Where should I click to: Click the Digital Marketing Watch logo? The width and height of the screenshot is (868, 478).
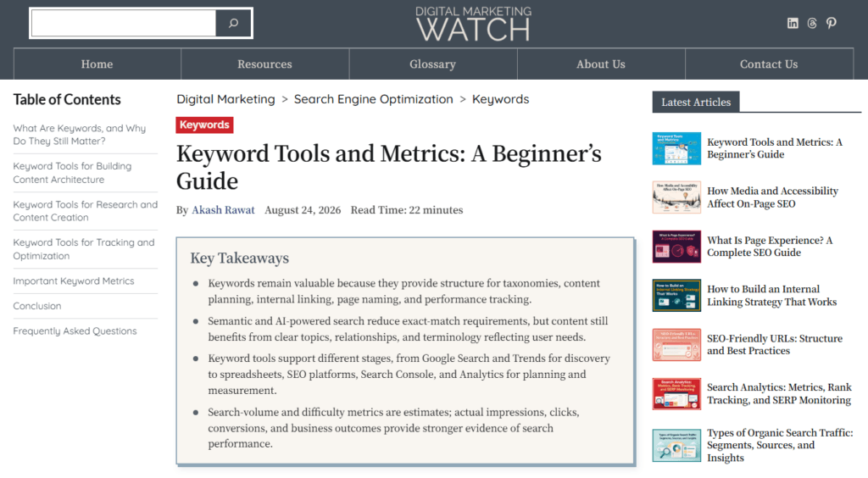coord(473,25)
